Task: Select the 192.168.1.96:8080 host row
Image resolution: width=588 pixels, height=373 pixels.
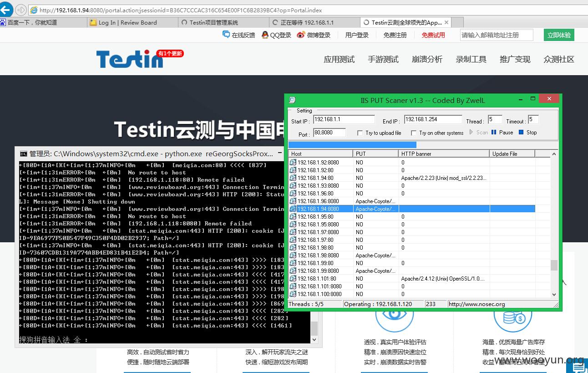Action: tap(412, 201)
